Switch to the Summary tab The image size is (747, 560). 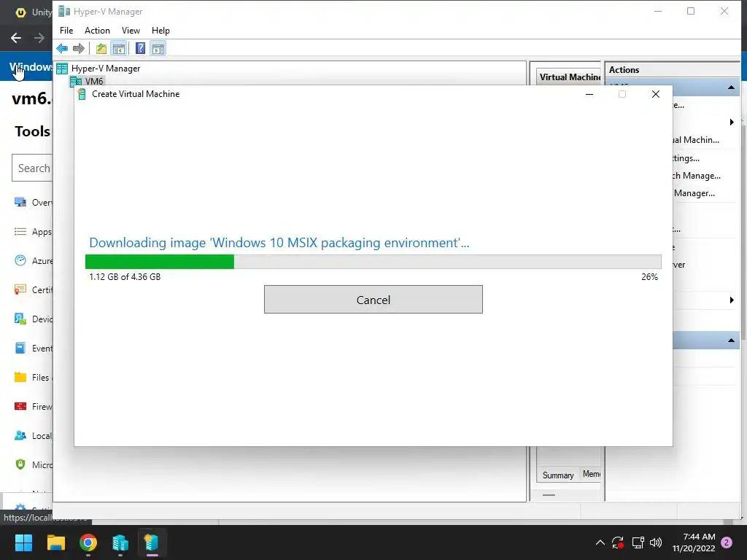point(558,475)
